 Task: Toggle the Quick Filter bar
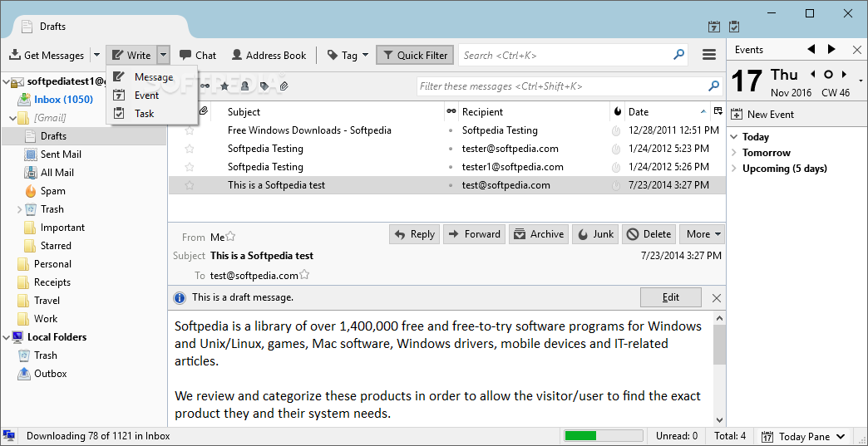[415, 56]
